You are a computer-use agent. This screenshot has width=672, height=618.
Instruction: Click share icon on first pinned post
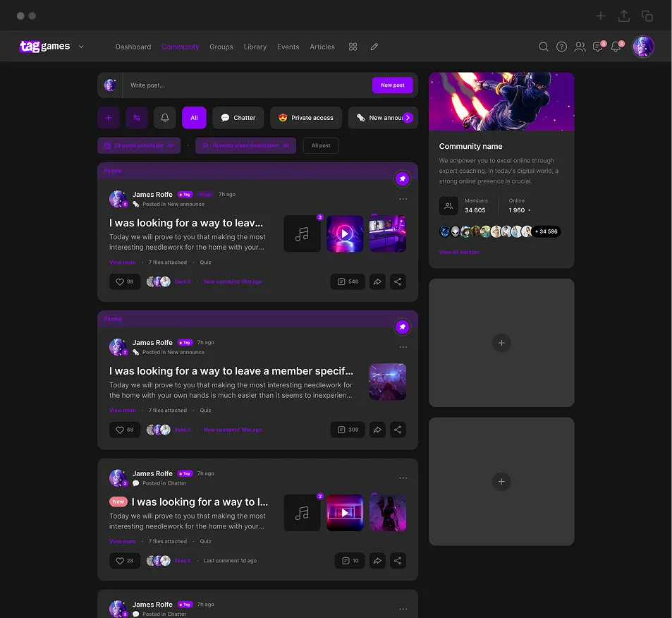(x=398, y=281)
